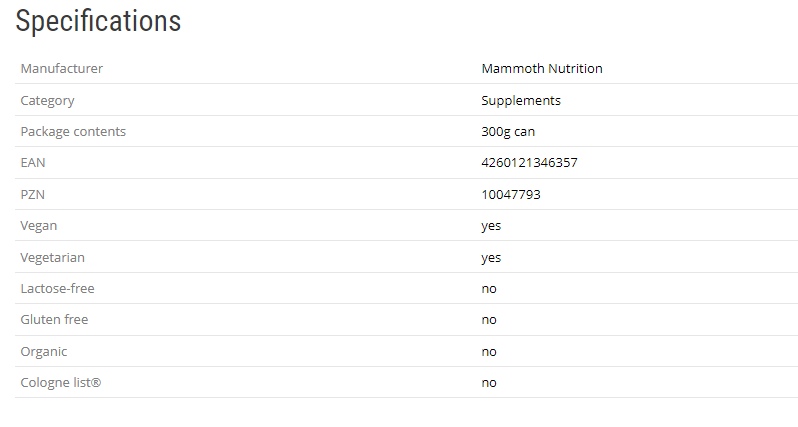Select the Mammoth Nutrition manufacturer value

tap(541, 68)
